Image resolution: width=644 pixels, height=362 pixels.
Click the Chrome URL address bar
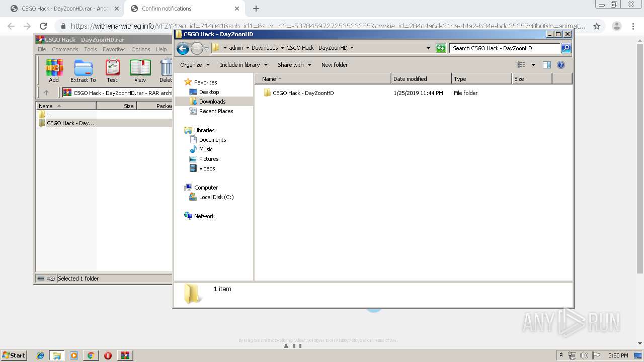point(327,26)
